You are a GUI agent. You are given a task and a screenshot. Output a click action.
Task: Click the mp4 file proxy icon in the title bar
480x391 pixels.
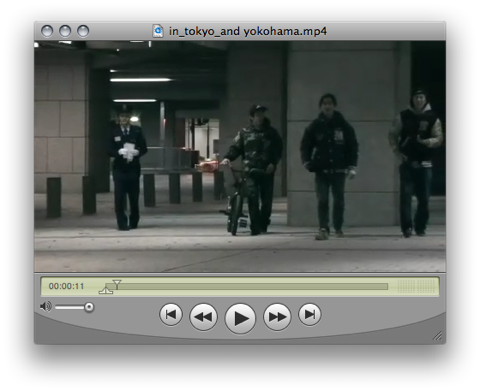(x=158, y=31)
